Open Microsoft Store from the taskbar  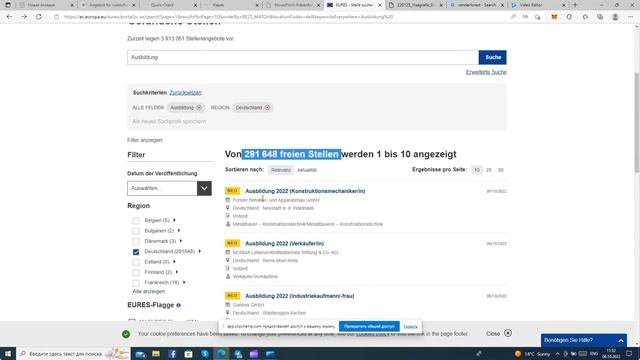click(x=188, y=354)
